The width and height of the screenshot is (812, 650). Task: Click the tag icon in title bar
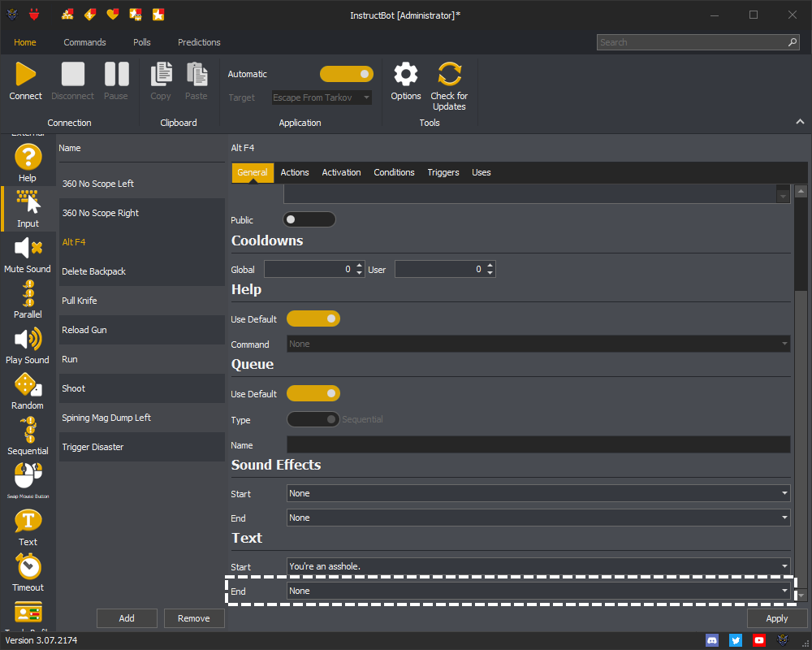[x=90, y=15]
